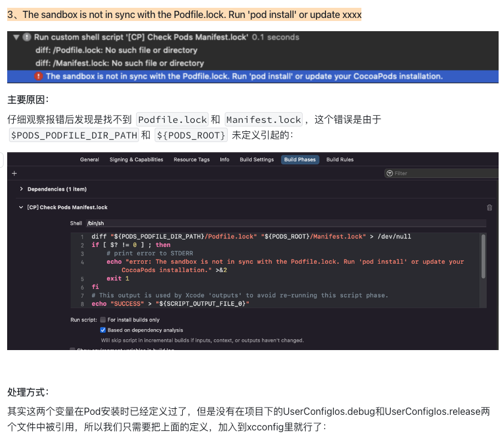Select 'diff: /Podfile.lock: No such file' log line

[116, 50]
